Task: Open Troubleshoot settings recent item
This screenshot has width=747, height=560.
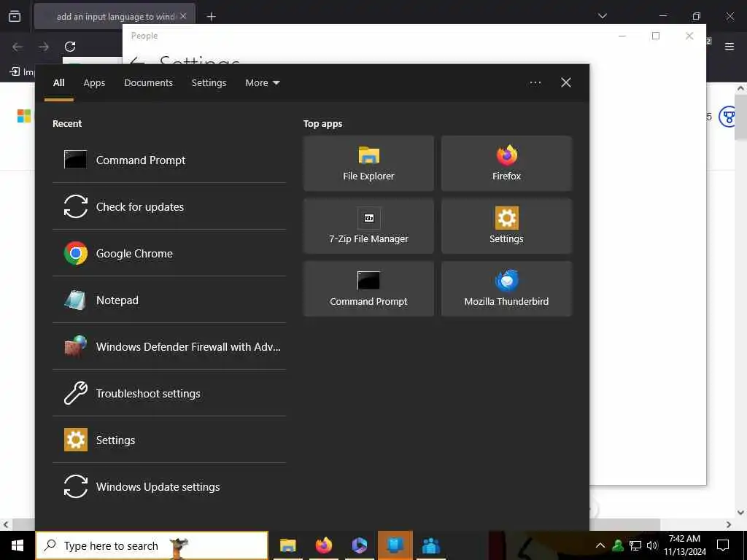Action: click(x=169, y=393)
